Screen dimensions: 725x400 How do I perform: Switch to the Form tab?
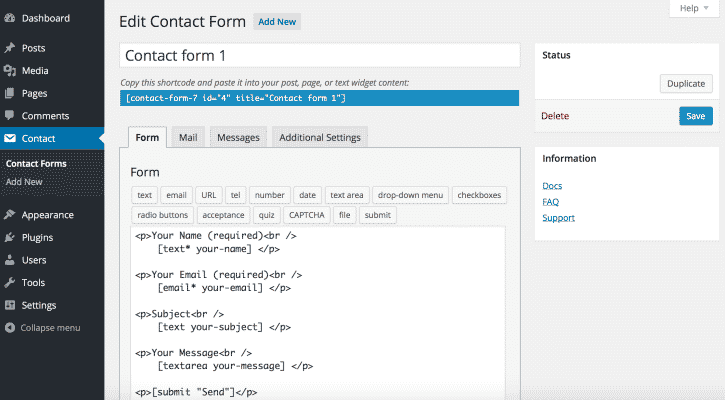point(147,137)
